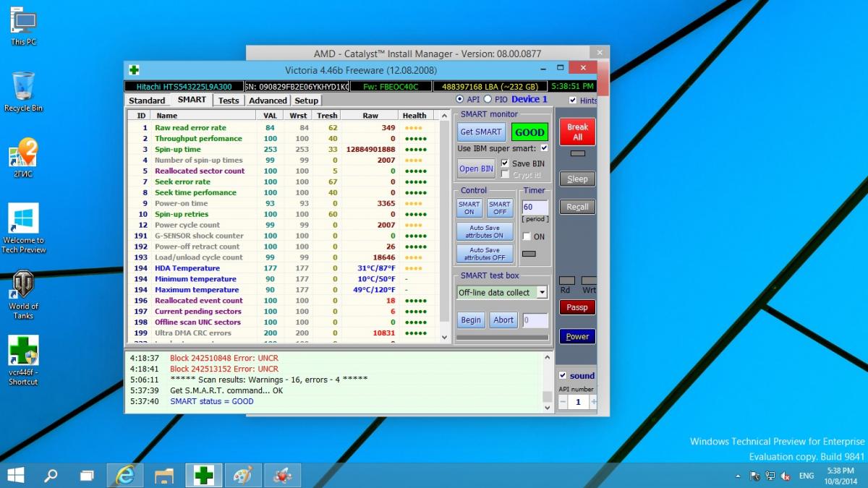Open Task View in taskbar

pos(87,475)
